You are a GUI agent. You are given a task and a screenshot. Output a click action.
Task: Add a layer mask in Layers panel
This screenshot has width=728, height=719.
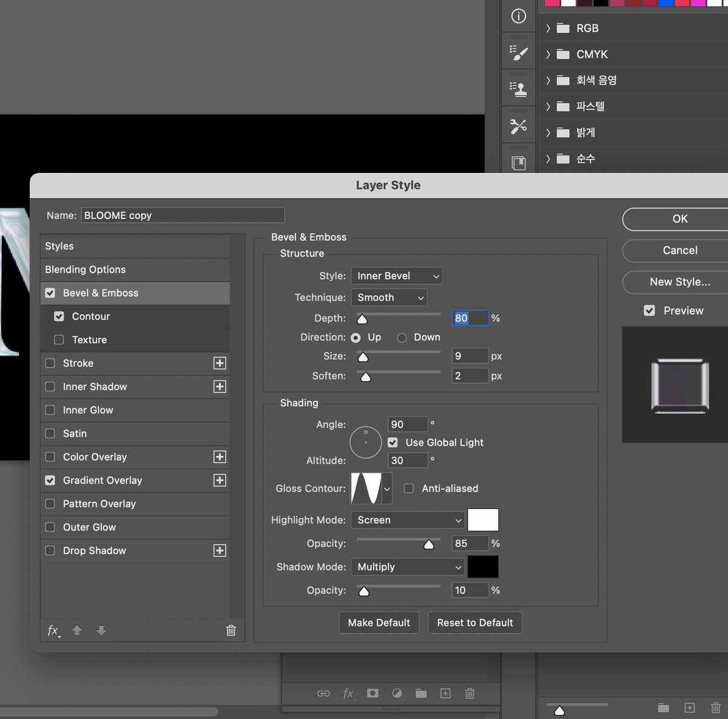click(372, 693)
